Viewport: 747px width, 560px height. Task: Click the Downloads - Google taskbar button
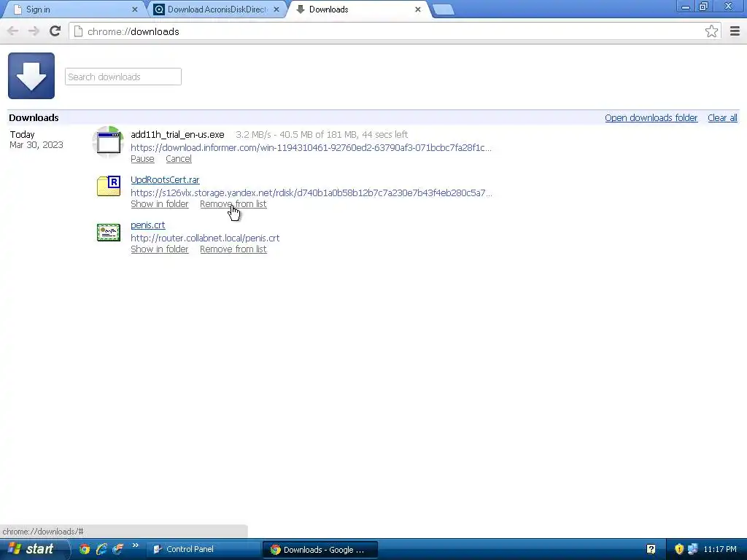coord(320,549)
